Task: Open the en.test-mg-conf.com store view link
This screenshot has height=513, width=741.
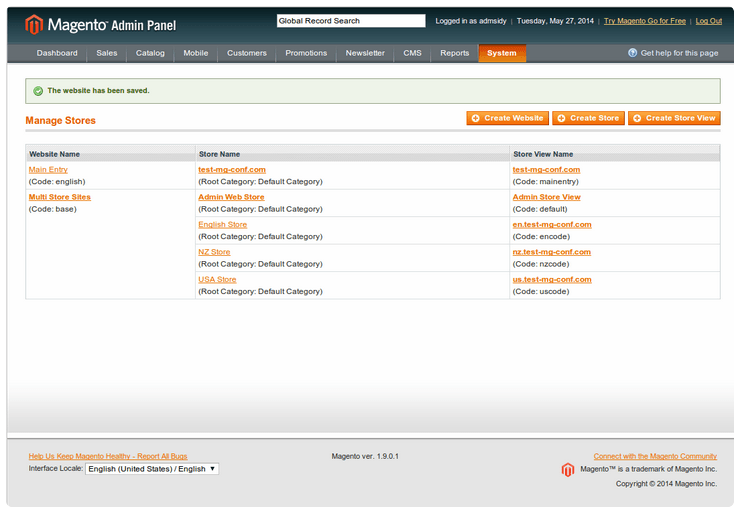Action: coord(552,224)
